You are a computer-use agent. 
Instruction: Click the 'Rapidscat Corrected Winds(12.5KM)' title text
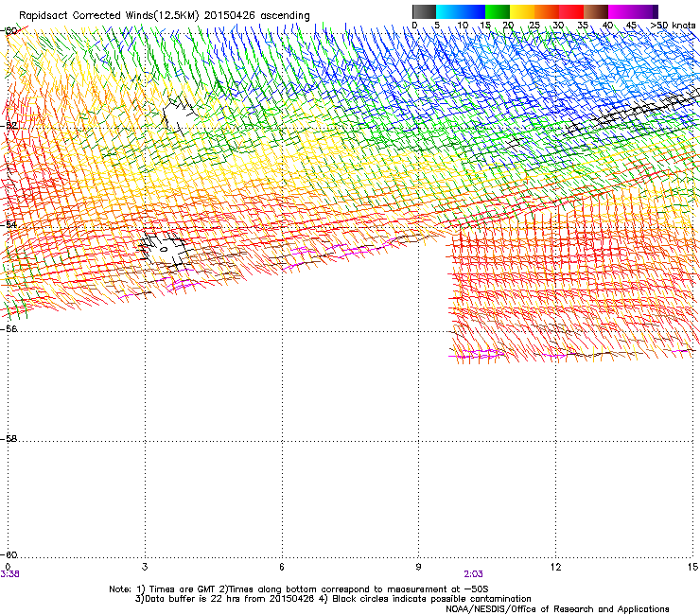pyautogui.click(x=109, y=16)
